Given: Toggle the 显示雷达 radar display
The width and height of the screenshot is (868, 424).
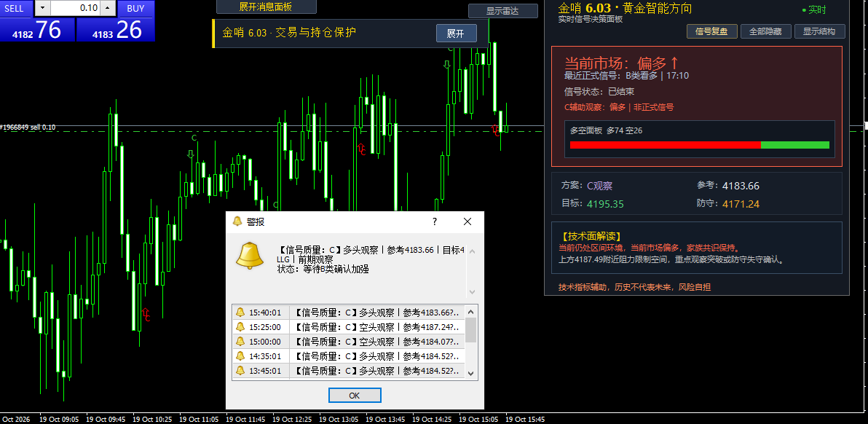Looking at the screenshot, I should tap(502, 11).
